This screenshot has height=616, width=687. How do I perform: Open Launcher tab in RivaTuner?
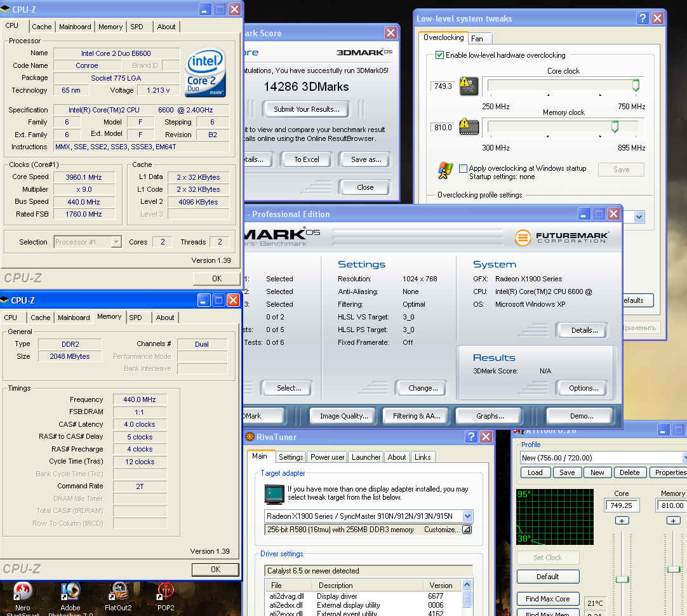click(366, 457)
